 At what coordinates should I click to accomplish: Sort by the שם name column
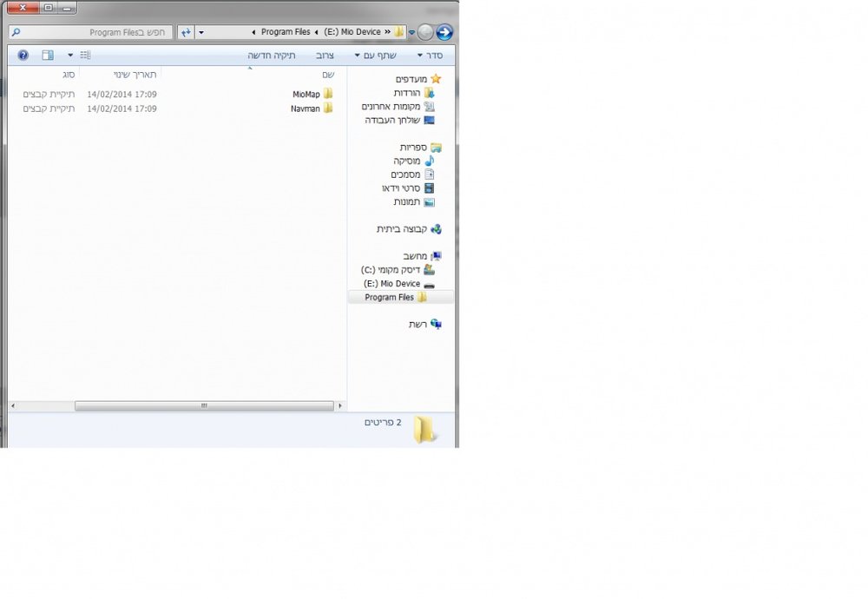[x=328, y=74]
